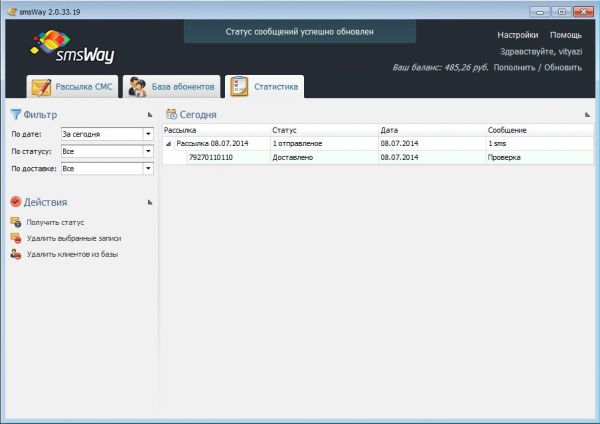The height and width of the screenshot is (424, 600).
Task: Click the Удалить клиентов из базы icon
Action: pyautogui.click(x=15, y=254)
